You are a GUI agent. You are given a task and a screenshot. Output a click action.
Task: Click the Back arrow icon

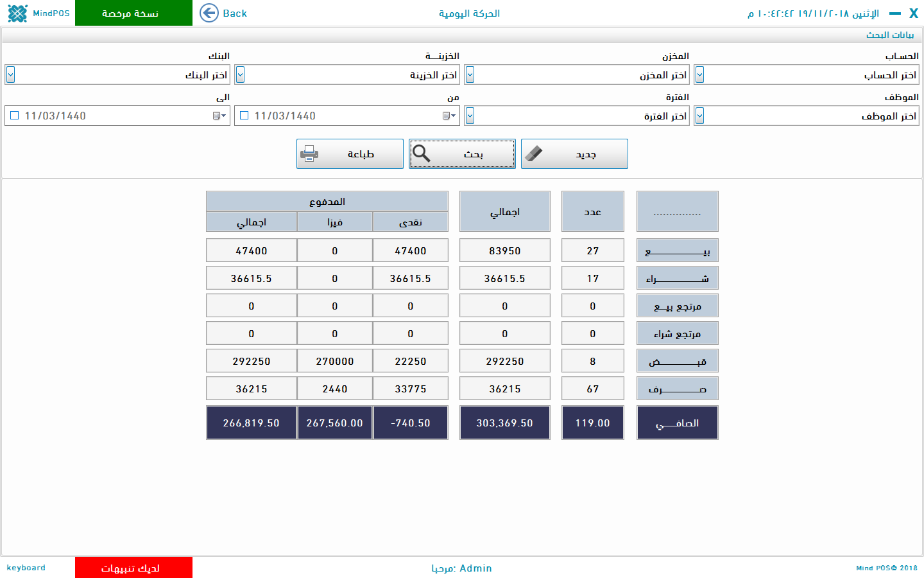point(209,13)
